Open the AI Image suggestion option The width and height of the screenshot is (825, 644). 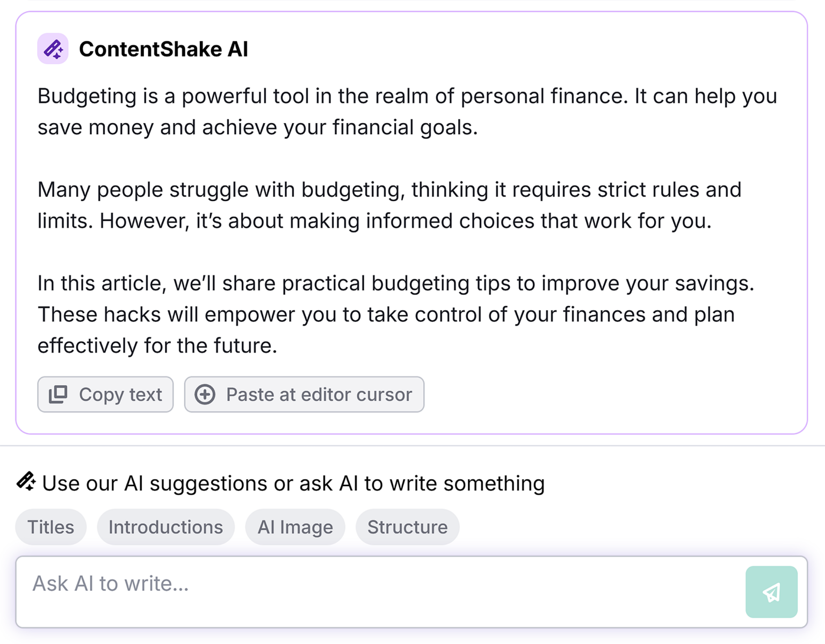click(295, 527)
